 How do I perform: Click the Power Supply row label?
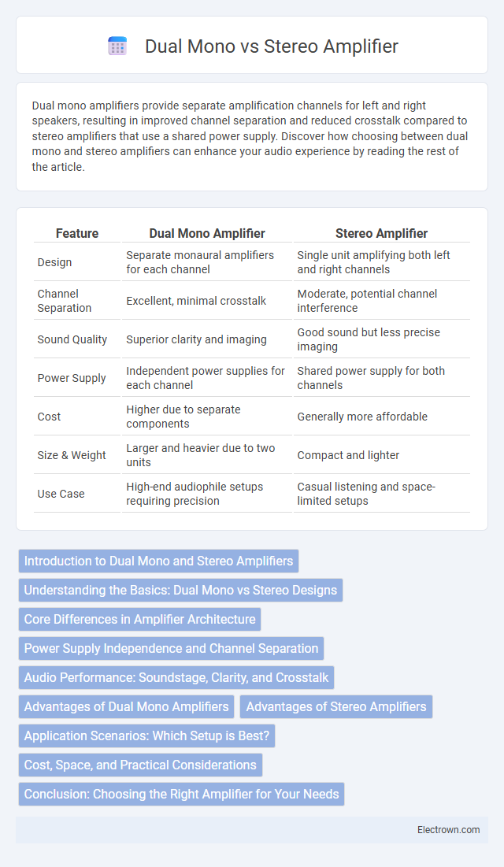72,378
